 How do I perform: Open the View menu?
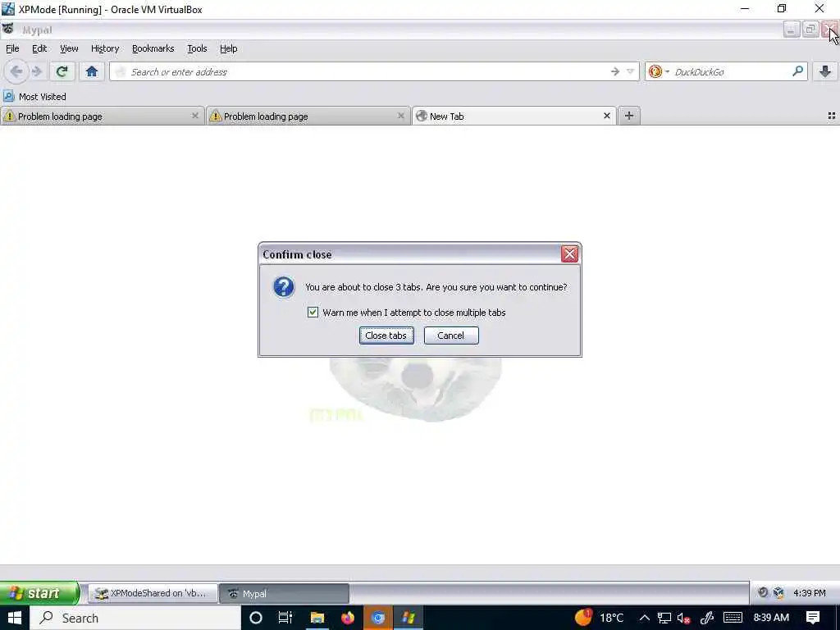pyautogui.click(x=69, y=48)
